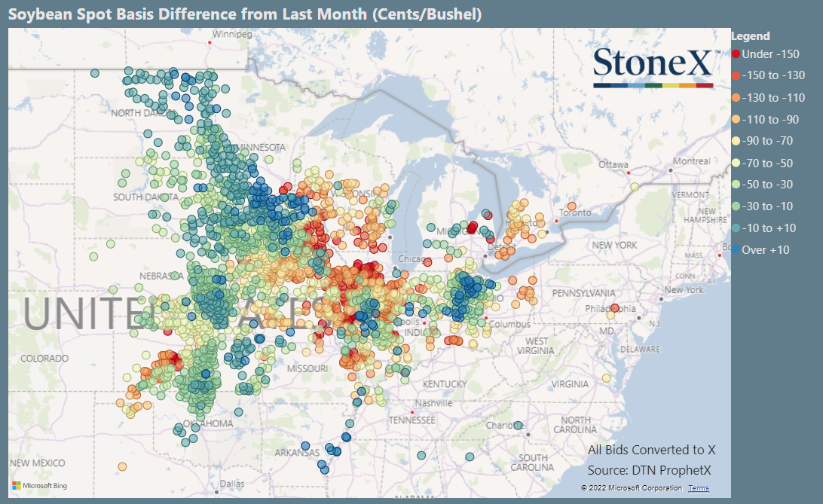Click the data point near Philadelphia
The image size is (823, 504).
(x=615, y=308)
